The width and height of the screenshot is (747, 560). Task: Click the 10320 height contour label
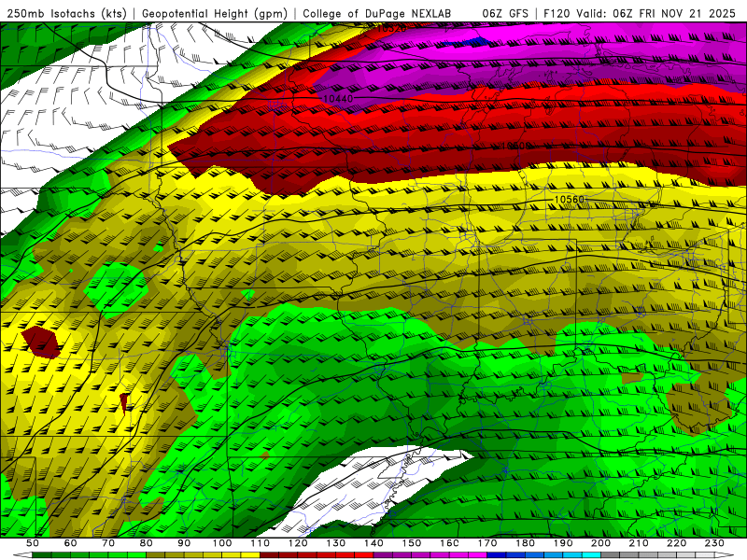tap(390, 28)
